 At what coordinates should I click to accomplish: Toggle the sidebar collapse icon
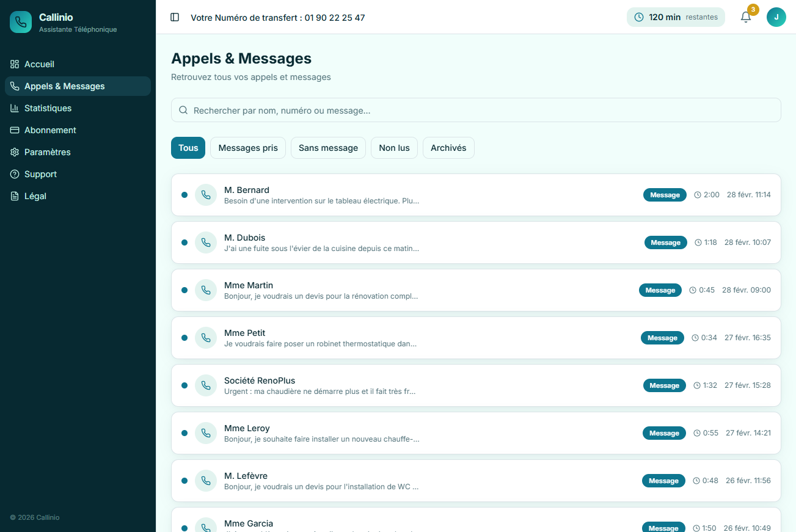pos(175,17)
